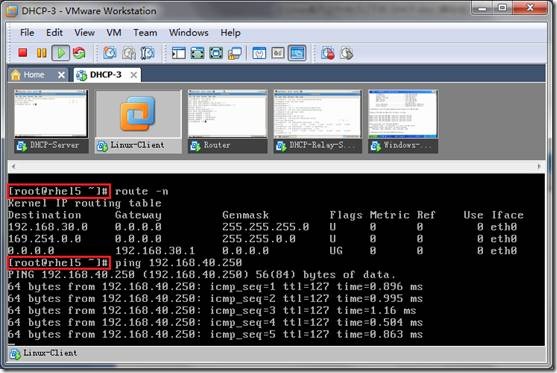Viewport: 557px width, 373px height.
Task: Click 'Linux-Client' label in status bar
Action: (x=50, y=353)
